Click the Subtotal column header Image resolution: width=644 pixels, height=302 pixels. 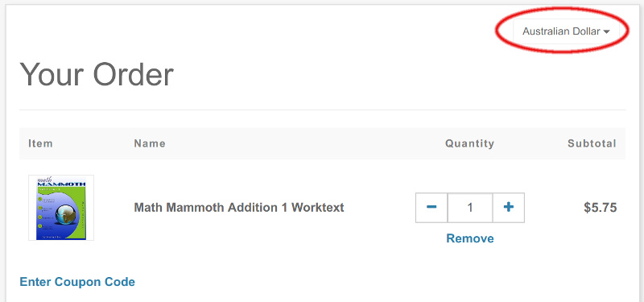[x=592, y=143]
